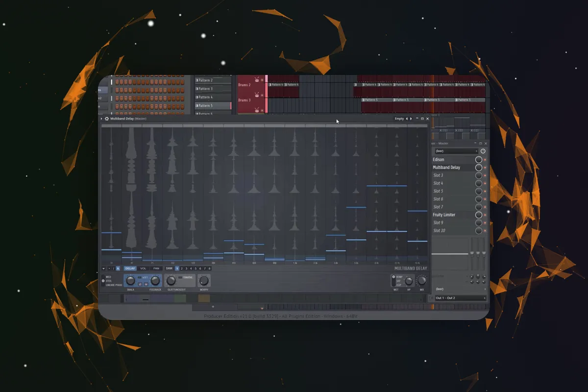Click the FEEDBACK knob

155,281
